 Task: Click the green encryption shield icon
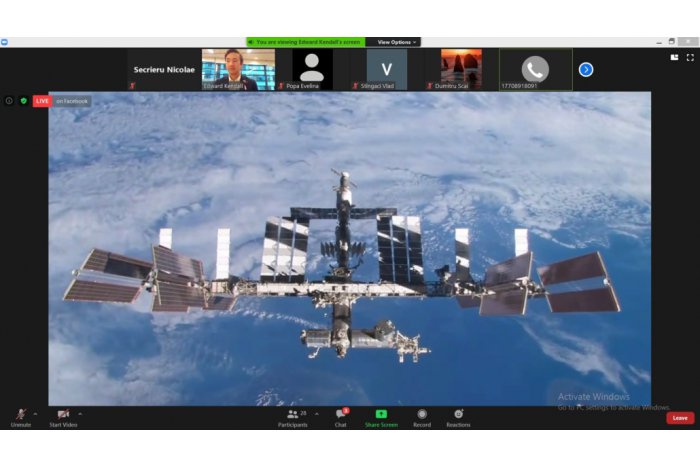coord(24,101)
